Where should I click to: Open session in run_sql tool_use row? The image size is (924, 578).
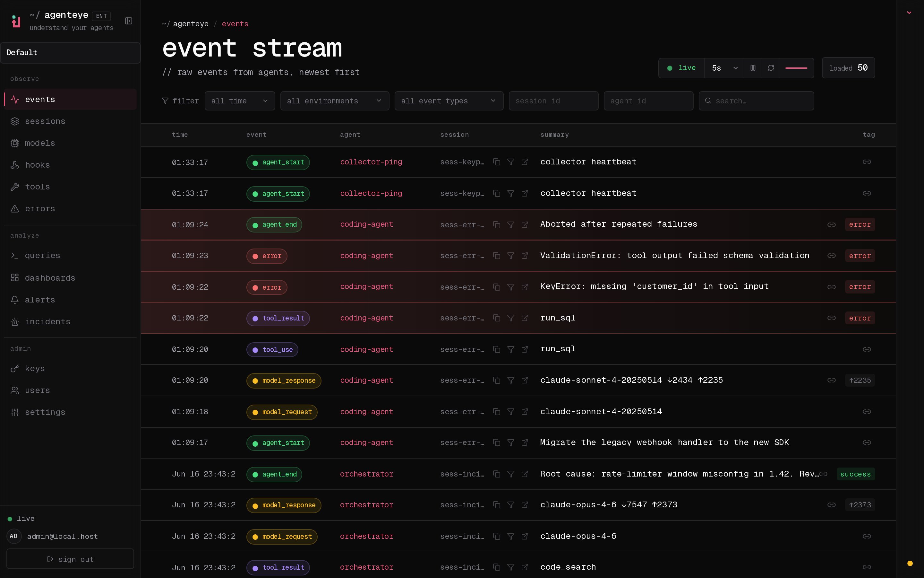525,349
